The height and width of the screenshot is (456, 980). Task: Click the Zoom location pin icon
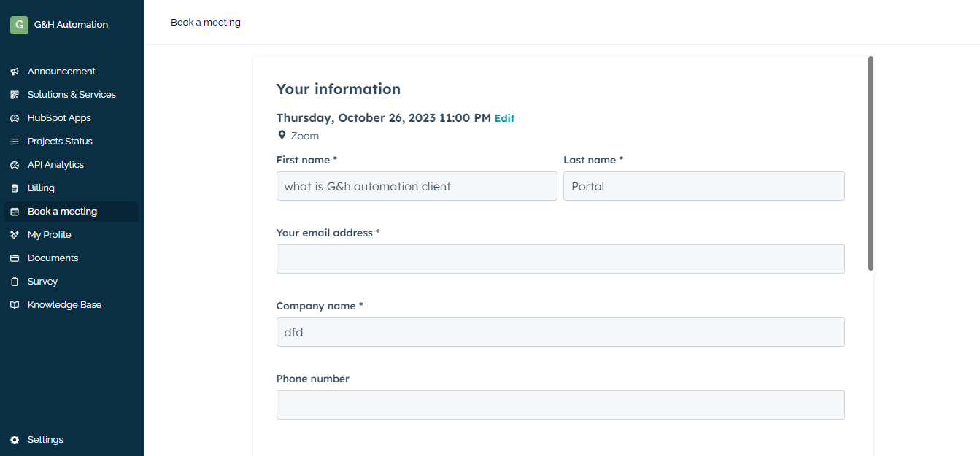point(282,136)
